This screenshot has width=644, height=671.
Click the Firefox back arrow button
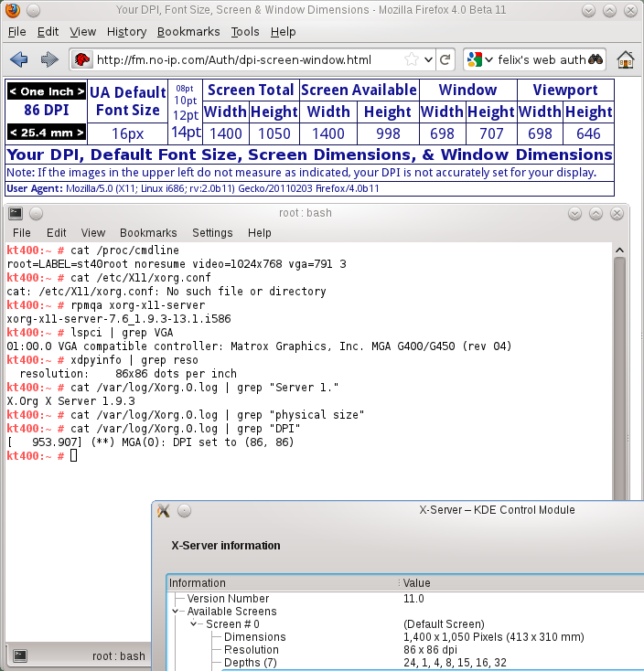[x=18, y=59]
